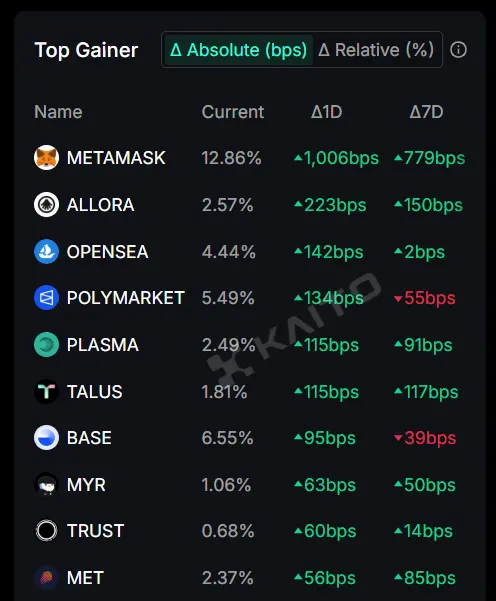The width and height of the screenshot is (496, 601).
Task: Open the info tooltip icon
Action: click(x=458, y=50)
